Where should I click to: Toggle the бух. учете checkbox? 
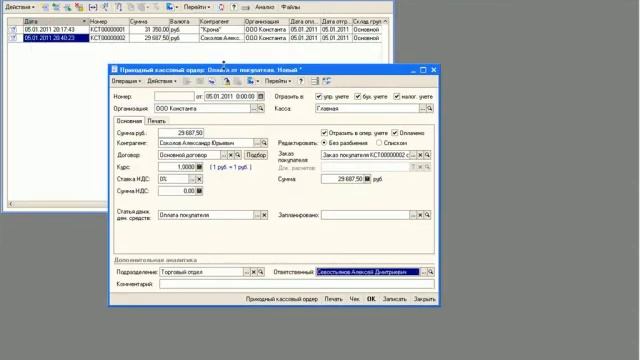[x=358, y=97]
